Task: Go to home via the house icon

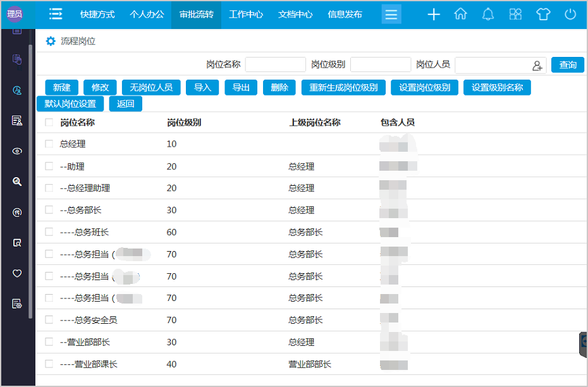Action: (x=460, y=13)
